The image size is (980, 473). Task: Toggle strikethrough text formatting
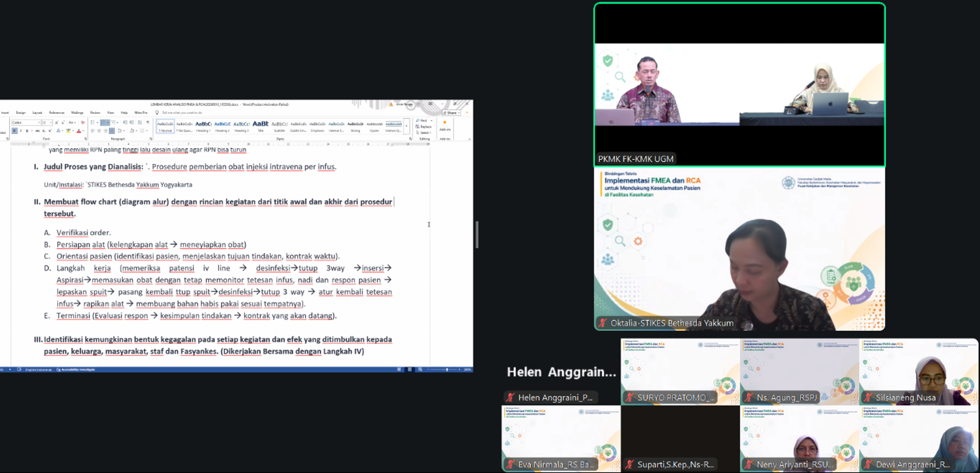click(x=38, y=130)
